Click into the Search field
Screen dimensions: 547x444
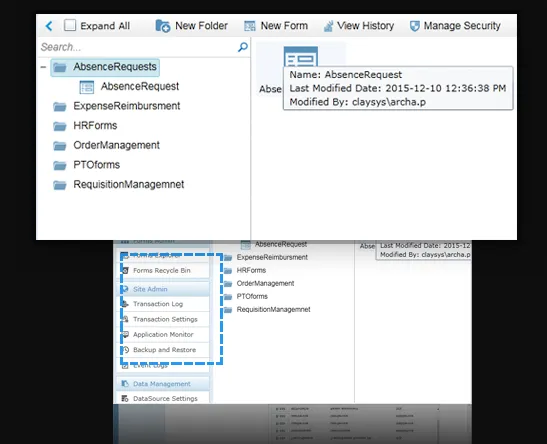[138, 47]
